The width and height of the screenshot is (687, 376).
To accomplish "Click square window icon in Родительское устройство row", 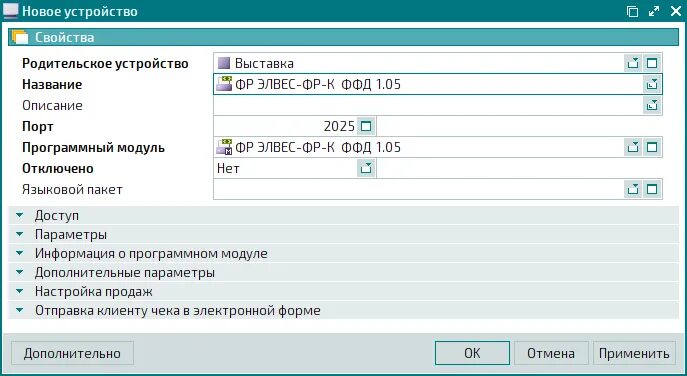I will pyautogui.click(x=652, y=63).
